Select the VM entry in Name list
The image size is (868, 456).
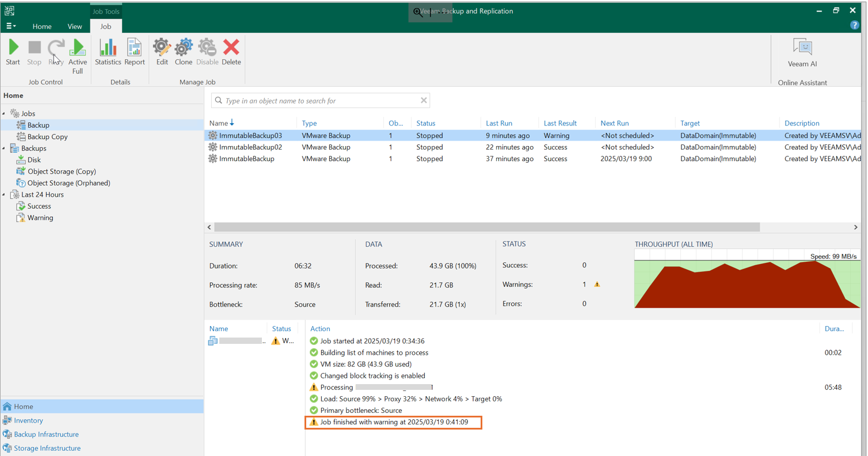pyautogui.click(x=237, y=341)
